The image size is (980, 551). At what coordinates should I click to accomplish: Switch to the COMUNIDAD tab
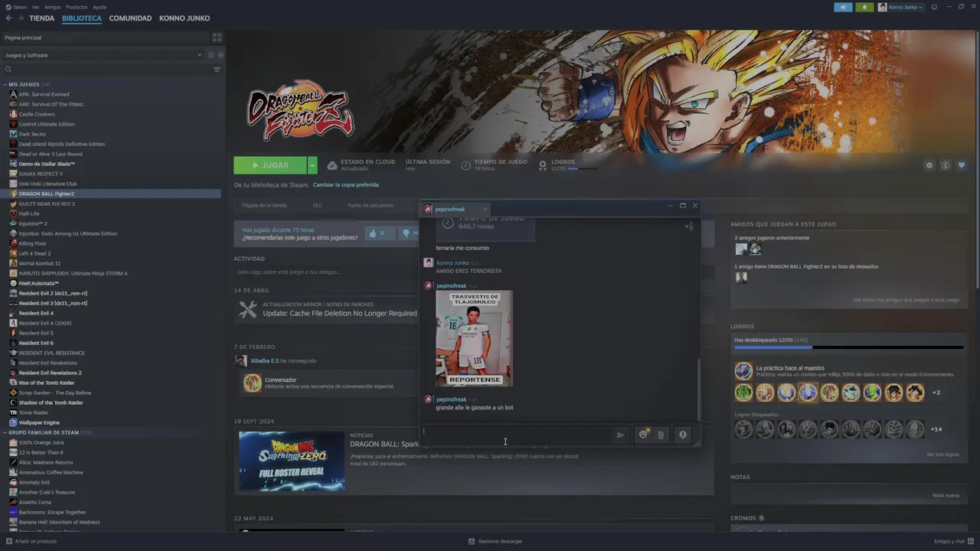coord(130,18)
